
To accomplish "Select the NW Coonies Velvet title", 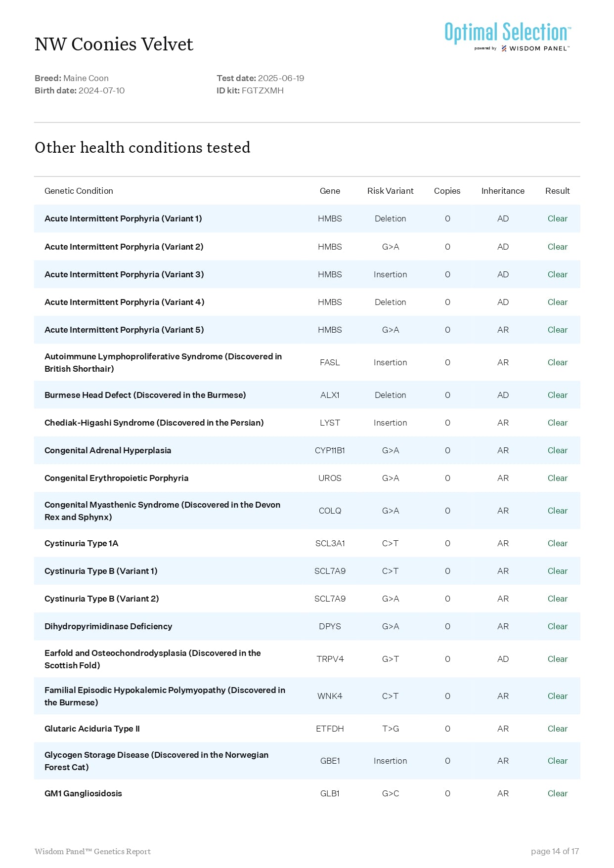I will click(114, 44).
